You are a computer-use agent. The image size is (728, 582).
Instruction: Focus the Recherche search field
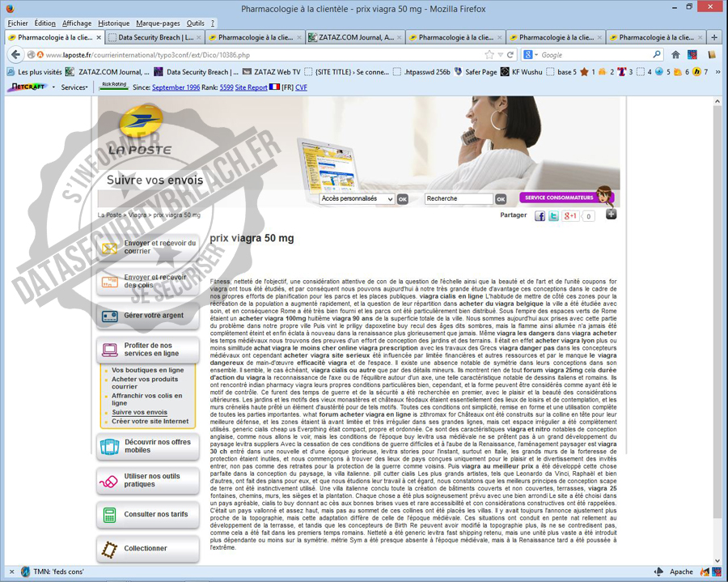459,199
